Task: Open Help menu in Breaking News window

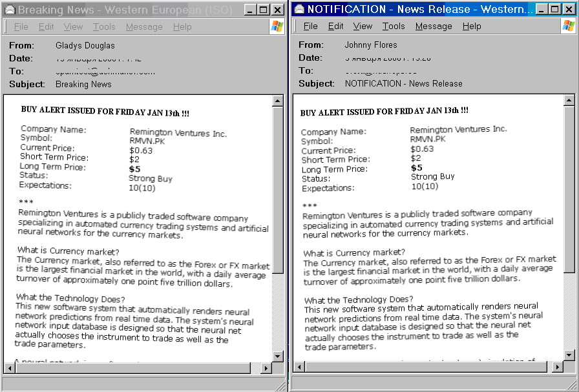Action: coord(182,27)
